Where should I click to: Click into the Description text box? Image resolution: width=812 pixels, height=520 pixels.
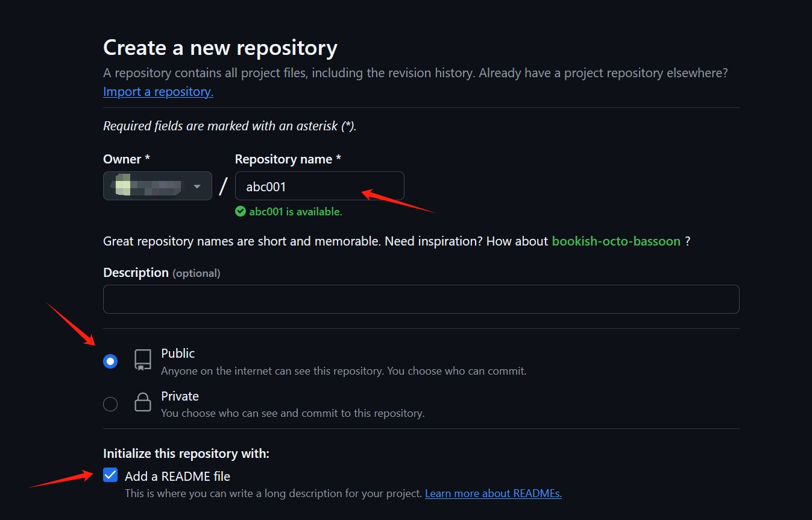tap(421, 299)
